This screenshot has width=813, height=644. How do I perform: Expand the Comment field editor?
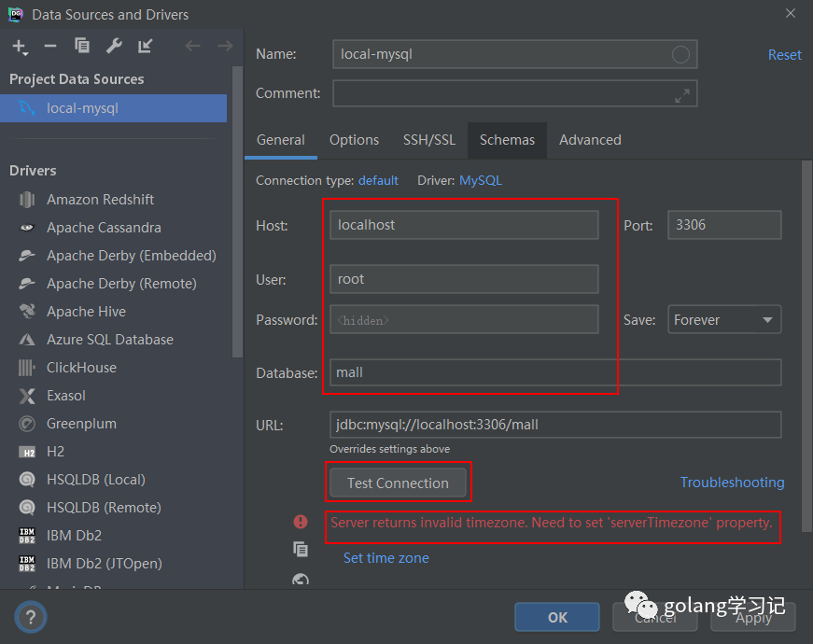[681, 95]
